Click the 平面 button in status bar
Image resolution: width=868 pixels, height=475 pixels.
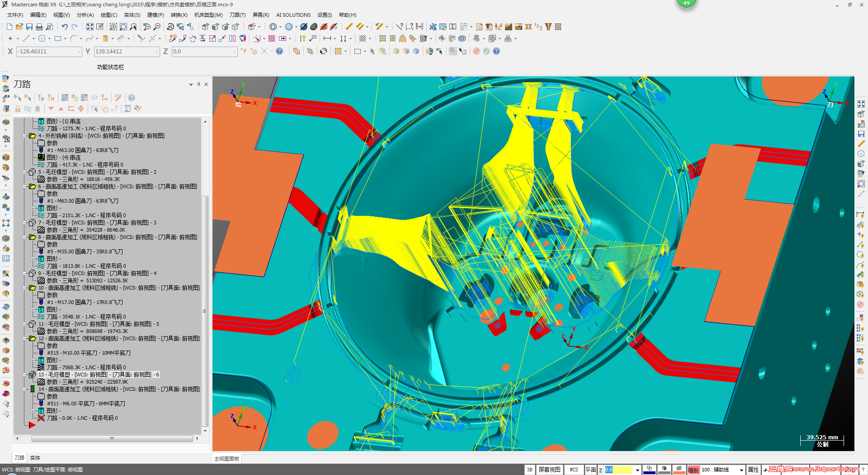(x=591, y=470)
